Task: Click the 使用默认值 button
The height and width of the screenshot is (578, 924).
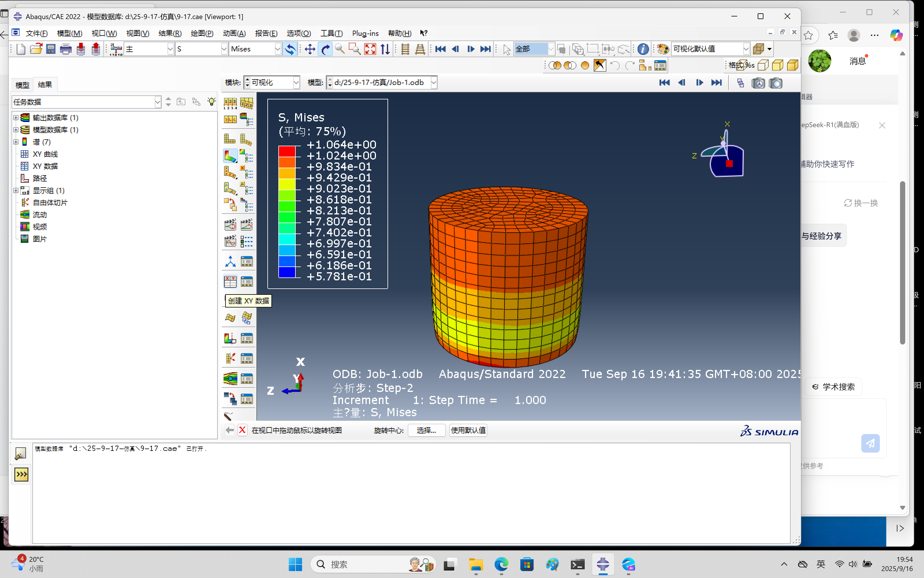Action: [468, 430]
